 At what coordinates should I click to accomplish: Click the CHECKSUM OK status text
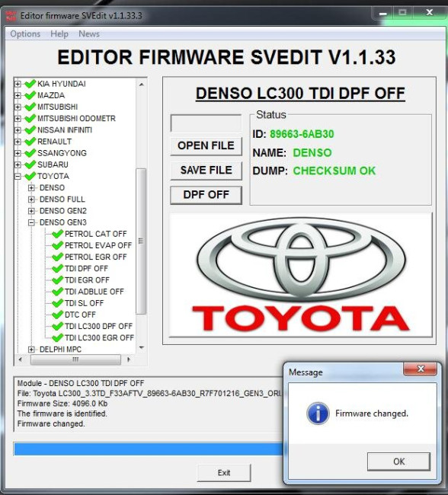pos(334,171)
